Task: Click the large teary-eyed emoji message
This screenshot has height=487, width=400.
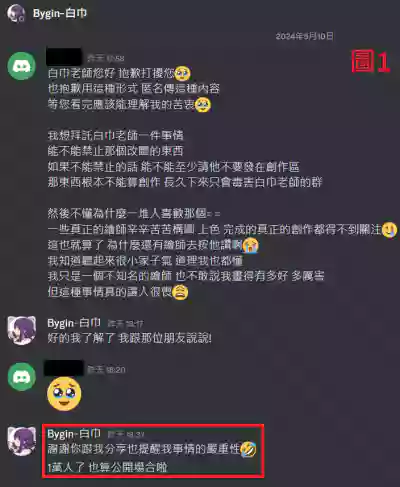Action: [x=64, y=394]
